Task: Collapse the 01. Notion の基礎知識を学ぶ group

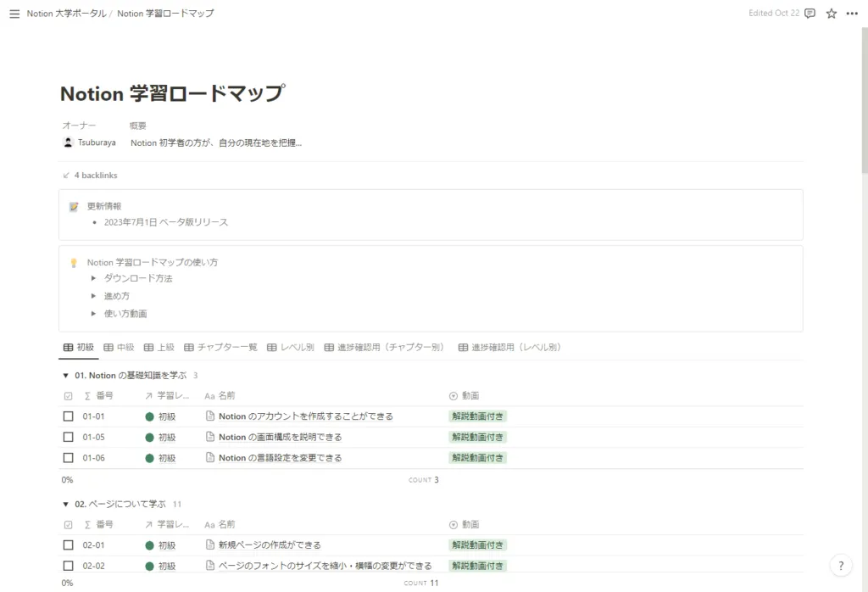Action: (x=65, y=376)
